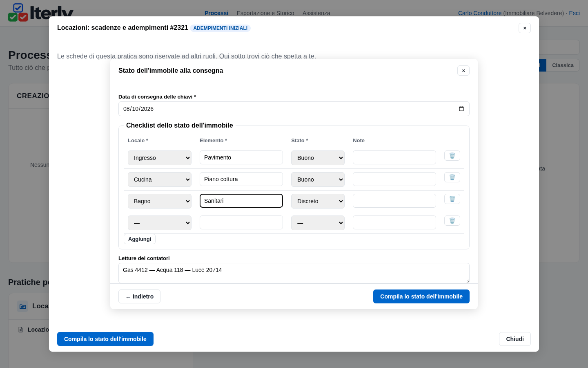Delete the Cucina checklist row
The image size is (588, 368).
pyautogui.click(x=452, y=177)
